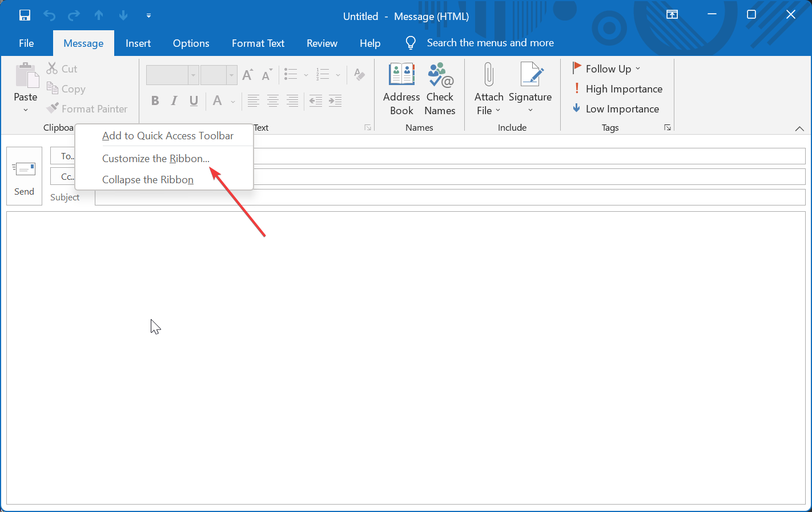The height and width of the screenshot is (512, 812).
Task: Open the font color swatch
Action: [x=216, y=100]
